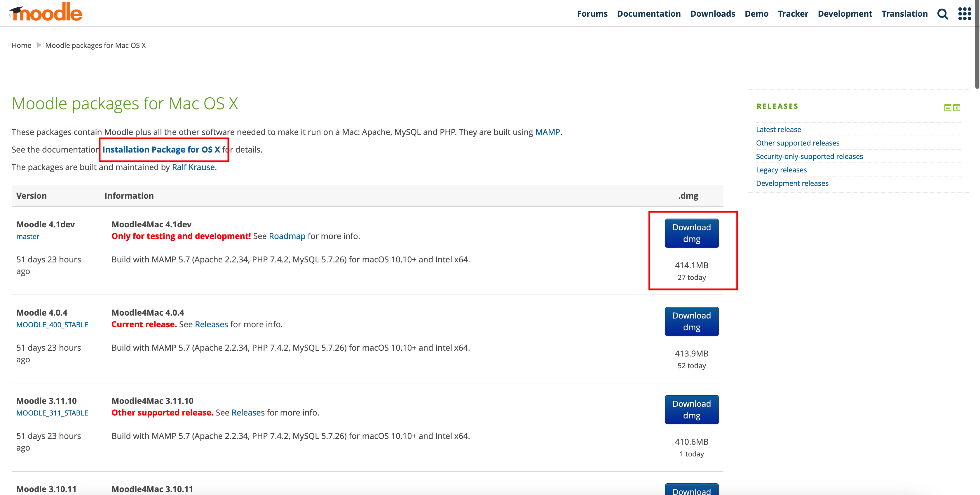
Task: Download dmg for Moodle 3.11.10
Action: coord(691,410)
